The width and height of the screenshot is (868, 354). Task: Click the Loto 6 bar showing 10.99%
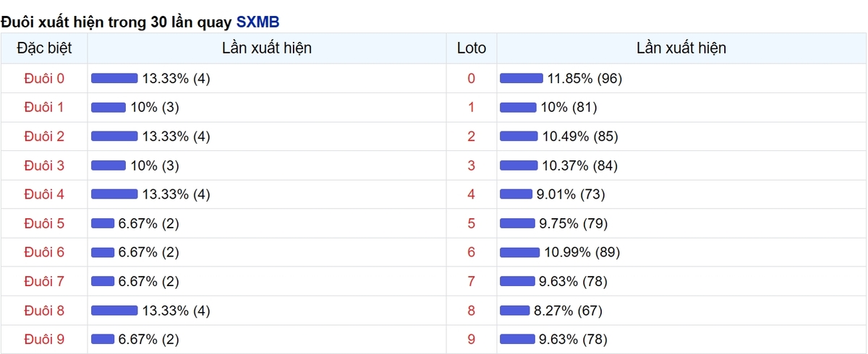[x=520, y=252]
